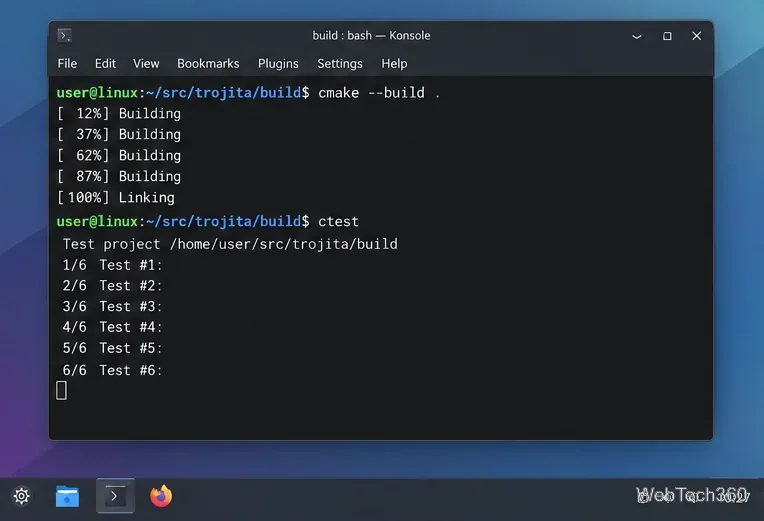
Task: Click the '4/6 Test #4:' line
Action: [112, 327]
